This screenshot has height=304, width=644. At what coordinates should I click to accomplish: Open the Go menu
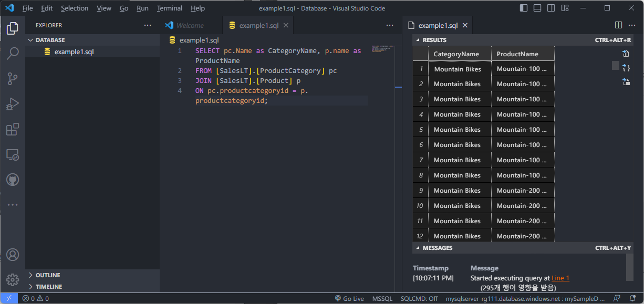pyautogui.click(x=124, y=8)
